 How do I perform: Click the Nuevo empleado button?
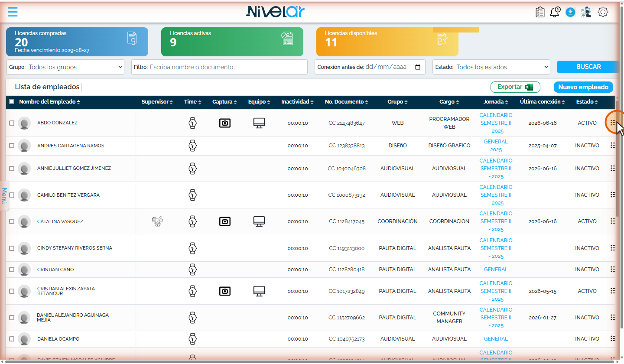click(x=583, y=87)
